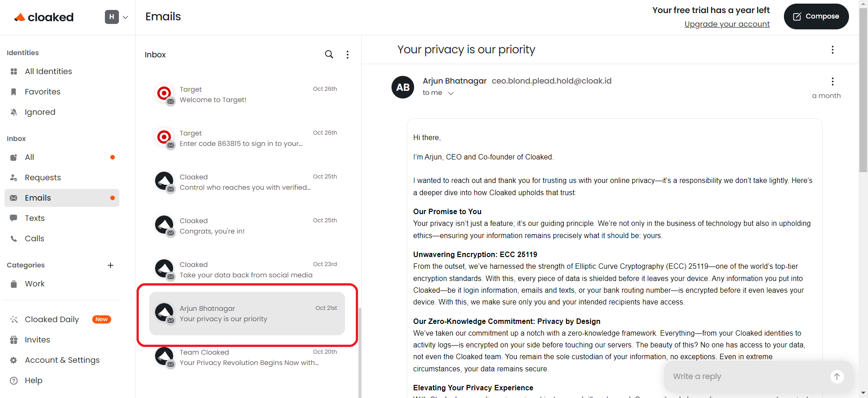The image size is (868, 398).
Task: Open Help from the sidebar
Action: click(x=33, y=380)
